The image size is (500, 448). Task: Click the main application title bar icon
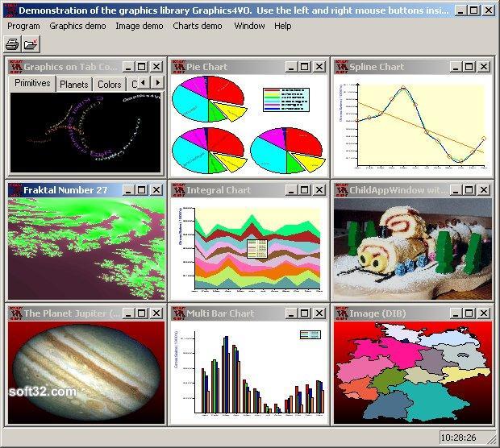[x=10, y=10]
